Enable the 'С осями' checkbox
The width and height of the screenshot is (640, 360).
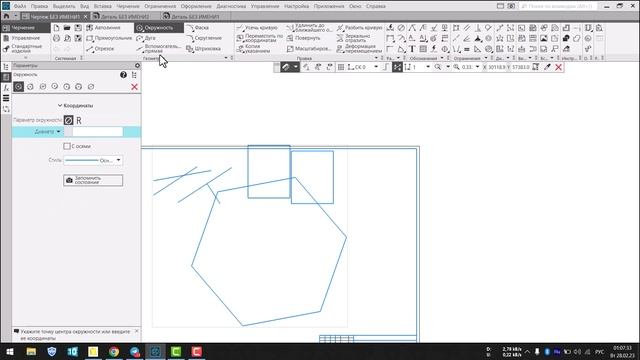pyautogui.click(x=67, y=146)
